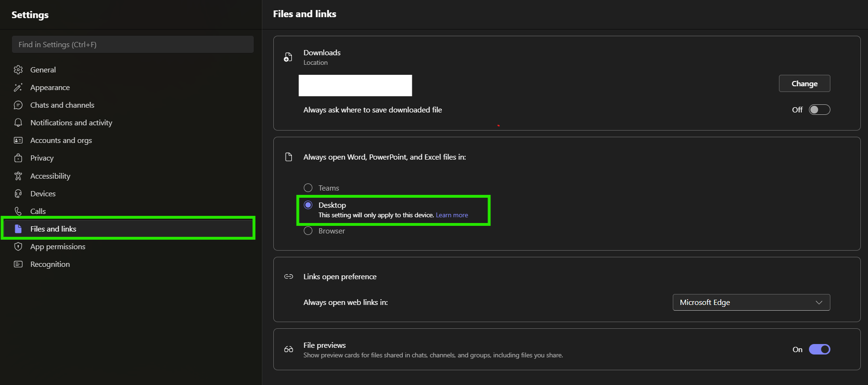Click the Accessibility figure icon
The height and width of the screenshot is (385, 868).
pos(18,176)
